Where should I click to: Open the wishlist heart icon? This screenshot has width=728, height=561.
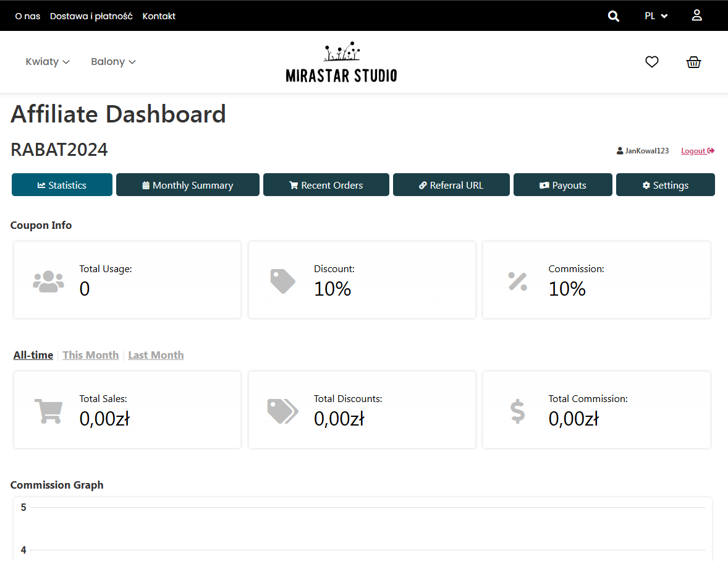coord(652,62)
